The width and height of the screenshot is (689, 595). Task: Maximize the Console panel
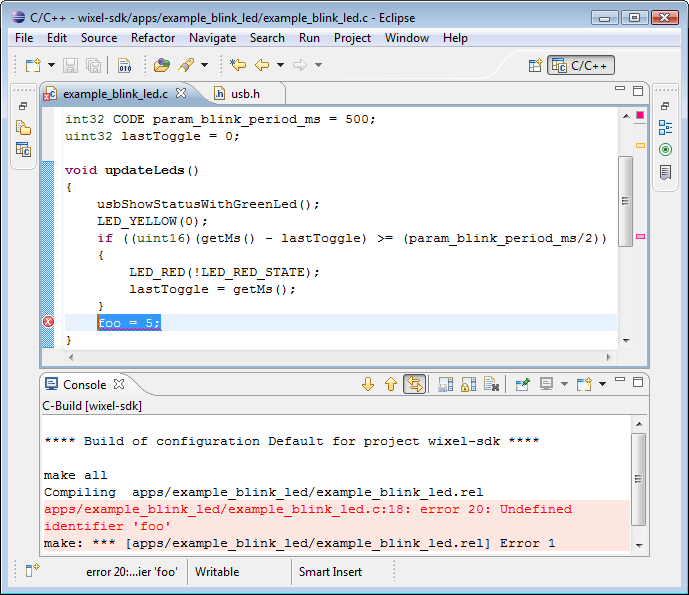638,382
